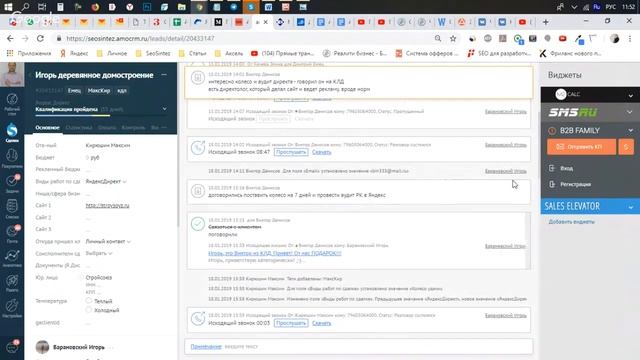640x360 pixels.
Task: Download the 00:03 call via Скачать
Action: 322,323
